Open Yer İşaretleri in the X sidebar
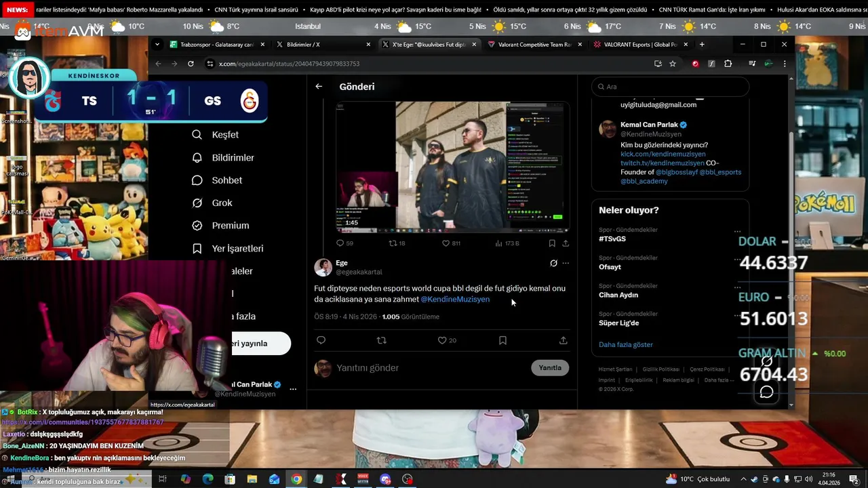Image resolution: width=868 pixels, height=488 pixels. click(228, 249)
